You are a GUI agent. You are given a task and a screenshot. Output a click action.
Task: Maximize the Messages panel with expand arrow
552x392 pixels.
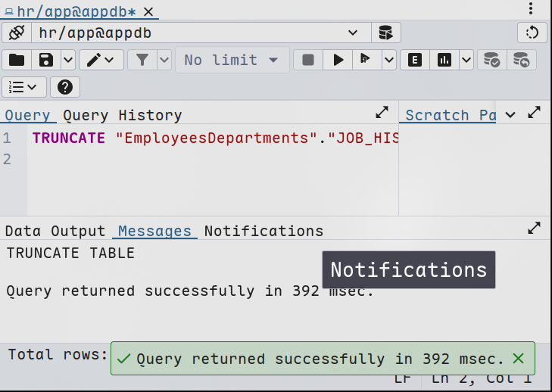coord(534,228)
